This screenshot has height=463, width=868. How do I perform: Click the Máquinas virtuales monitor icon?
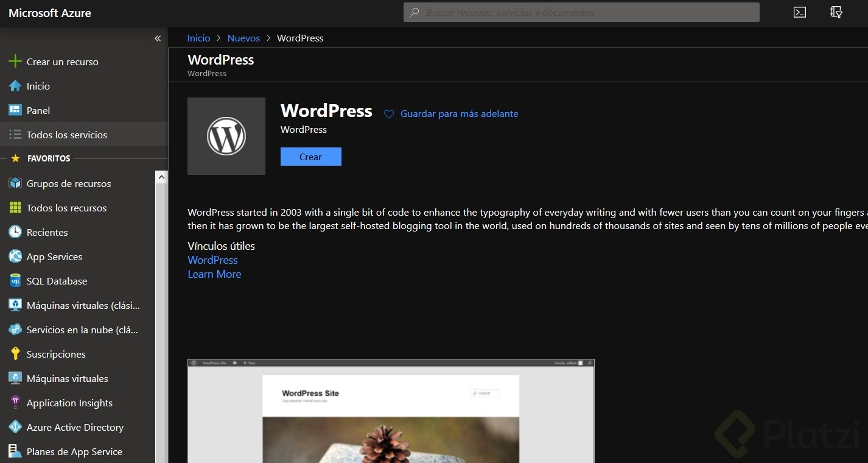click(x=15, y=378)
